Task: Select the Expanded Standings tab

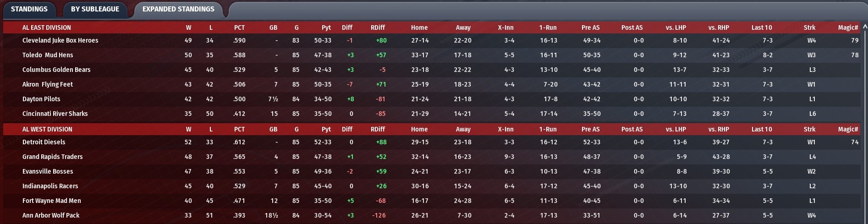Action: tap(178, 9)
